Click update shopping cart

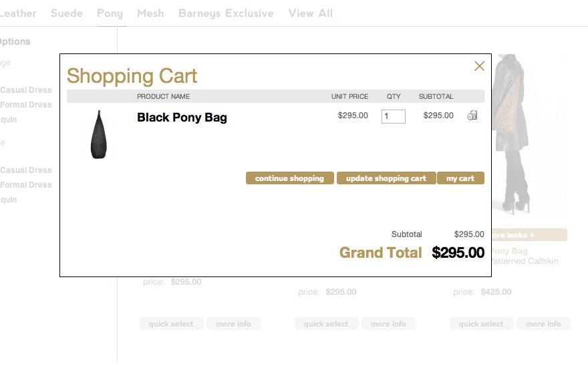386,178
